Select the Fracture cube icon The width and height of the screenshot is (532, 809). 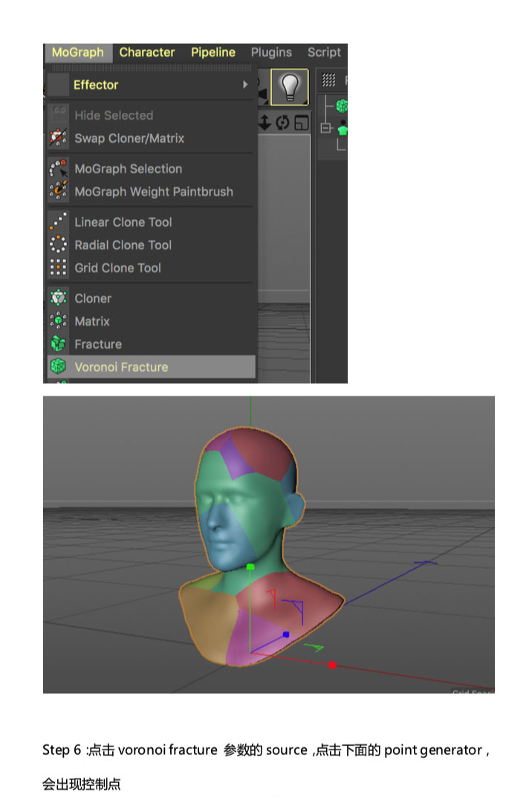coord(58,344)
